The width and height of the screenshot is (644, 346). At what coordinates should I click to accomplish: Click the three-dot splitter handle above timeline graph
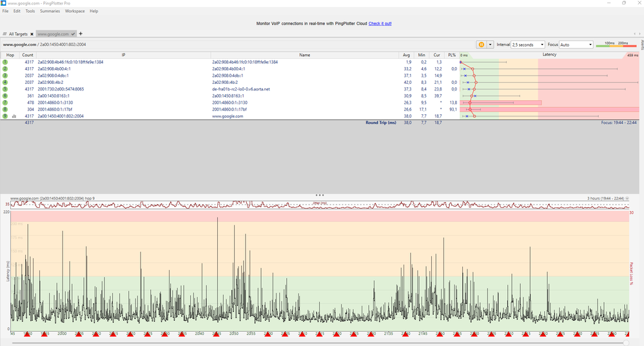(320, 195)
